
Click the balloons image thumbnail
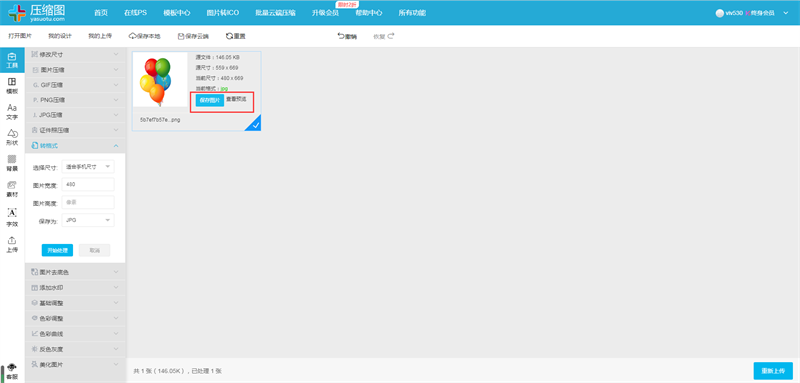pos(161,80)
